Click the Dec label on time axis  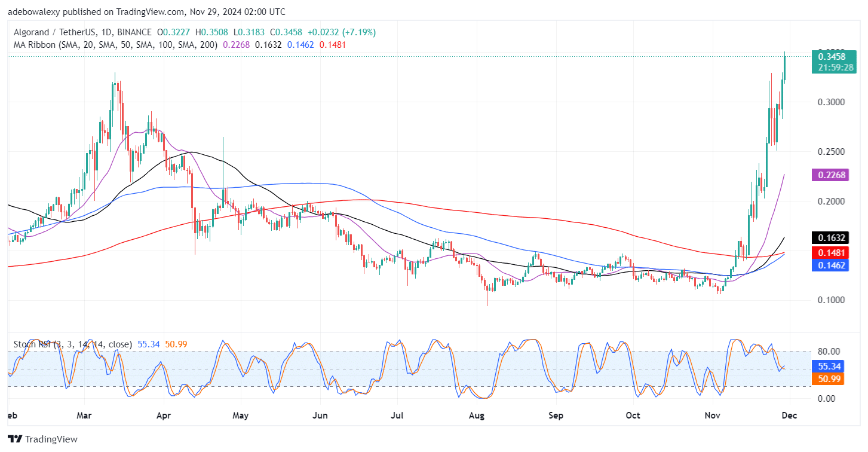point(790,414)
